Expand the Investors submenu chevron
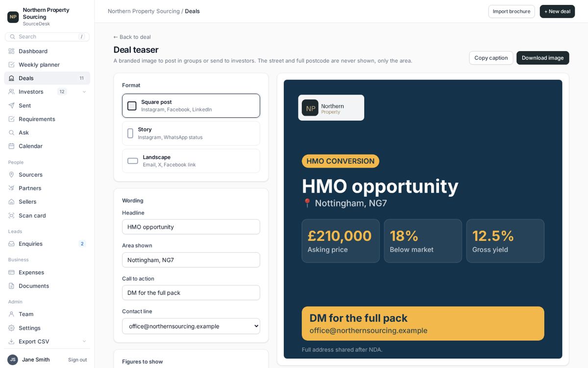Image resolution: width=588 pixels, height=368 pixels. [84, 92]
